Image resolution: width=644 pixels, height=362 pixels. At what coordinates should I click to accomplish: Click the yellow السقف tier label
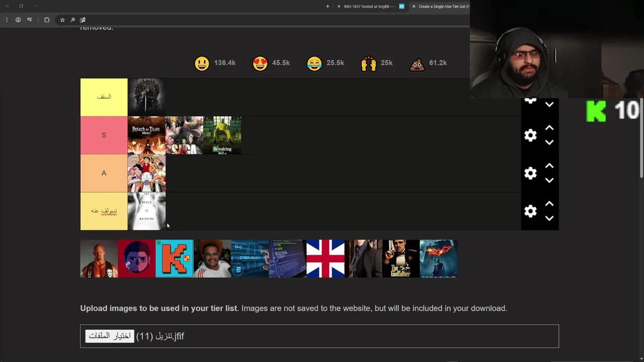pyautogui.click(x=104, y=97)
